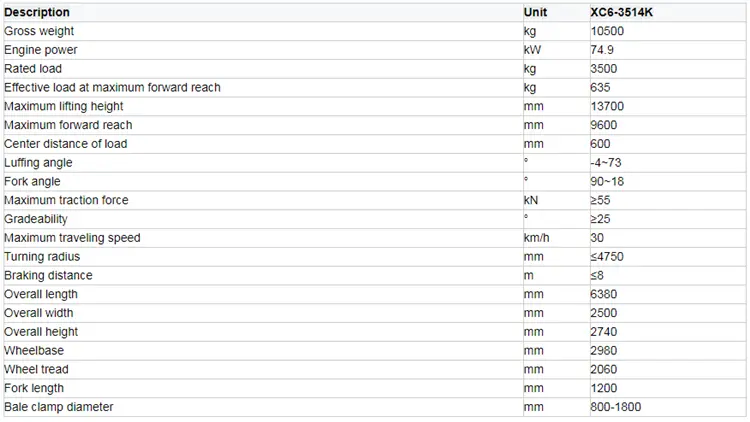Click the Engine power value 74.9
This screenshot has width=750, height=422.
click(603, 50)
